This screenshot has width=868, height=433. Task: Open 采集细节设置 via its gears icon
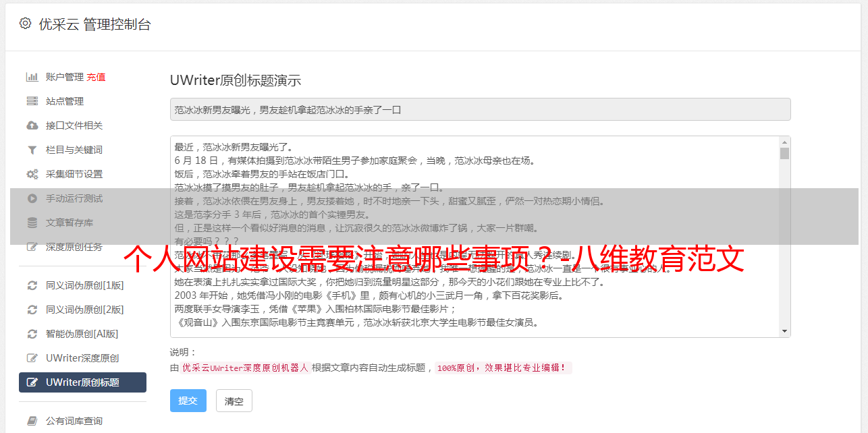[x=32, y=174]
